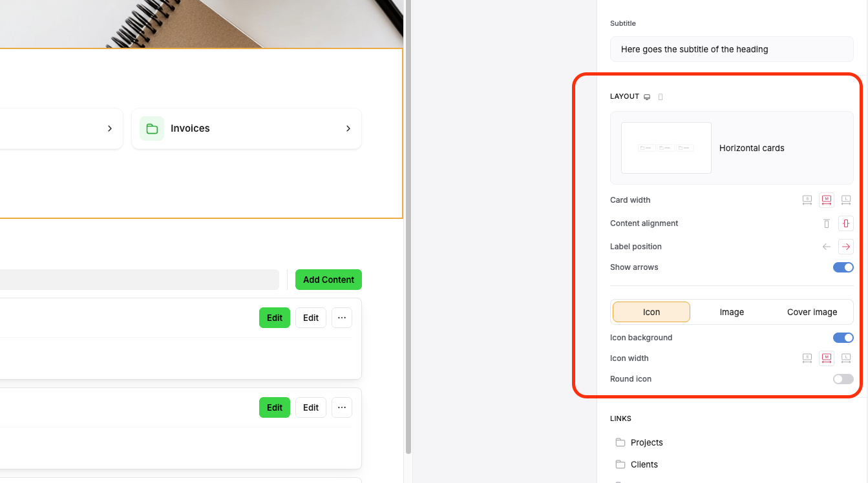
Task: Disable the Icon background switch
Action: [x=843, y=338]
